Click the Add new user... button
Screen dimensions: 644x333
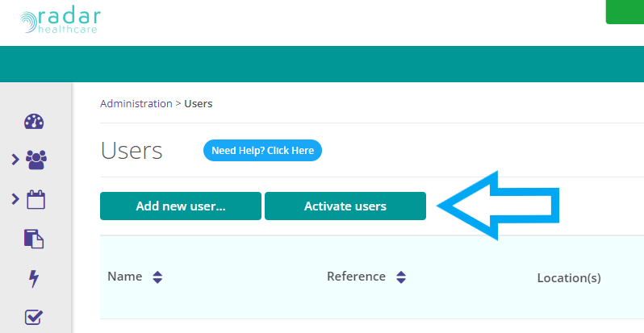[181, 206]
